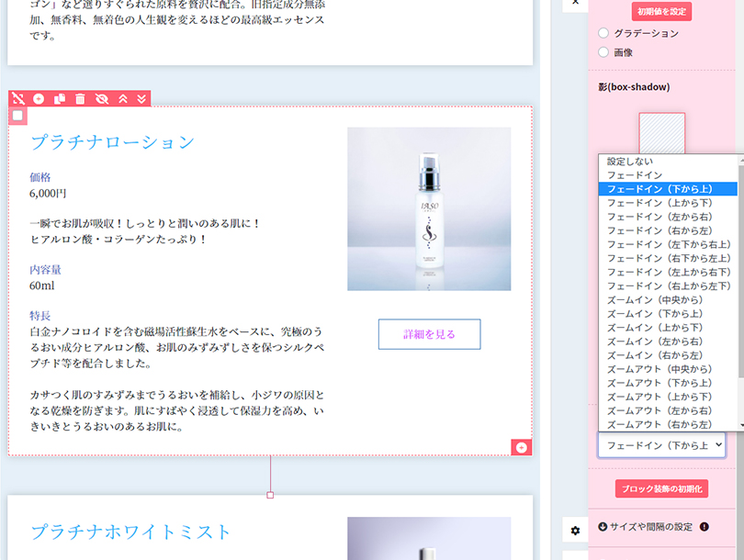Click the 6,000円 price text

(x=48, y=194)
